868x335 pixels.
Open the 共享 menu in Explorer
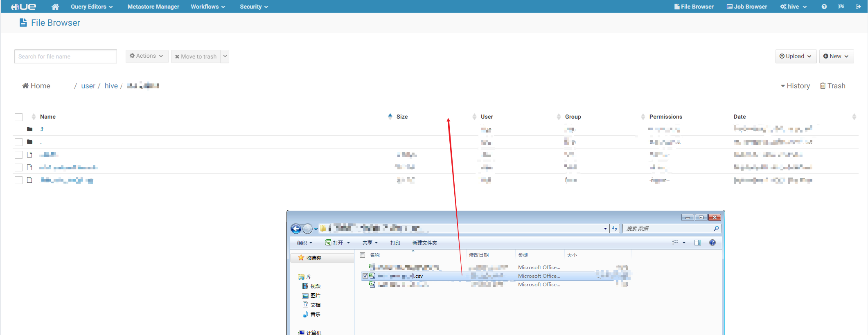pos(370,243)
